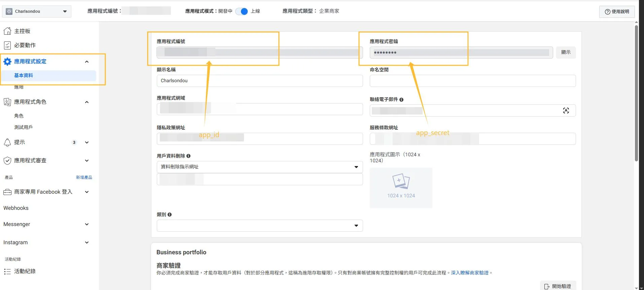Toggle the app mode switch to live
The image size is (644, 290).
pyautogui.click(x=242, y=11)
